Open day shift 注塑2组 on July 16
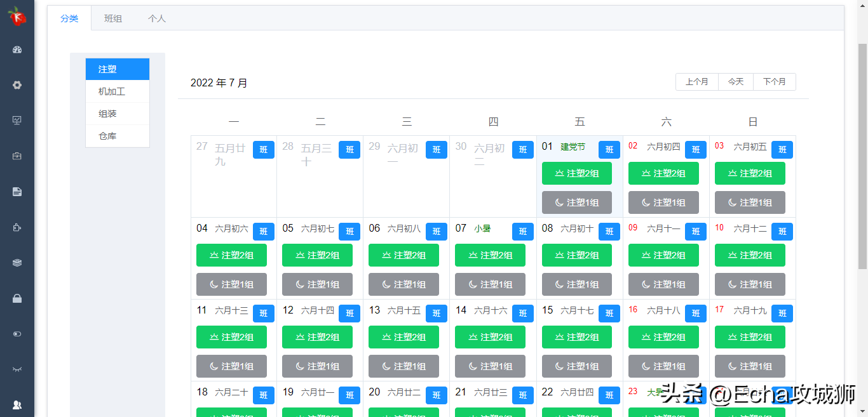868x417 pixels. 663,337
